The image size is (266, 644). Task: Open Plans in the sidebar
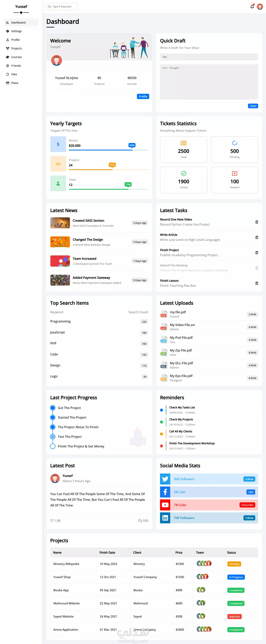tap(21, 83)
